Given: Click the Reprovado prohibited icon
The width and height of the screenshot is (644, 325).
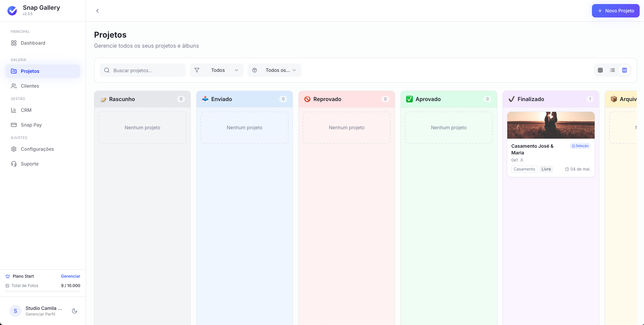Looking at the screenshot, I should coord(307,99).
